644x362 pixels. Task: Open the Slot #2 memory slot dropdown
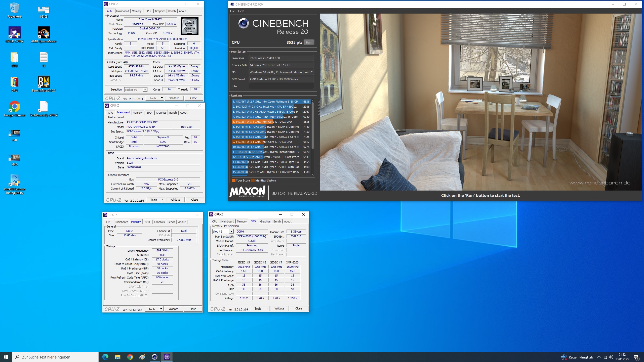pos(223,232)
